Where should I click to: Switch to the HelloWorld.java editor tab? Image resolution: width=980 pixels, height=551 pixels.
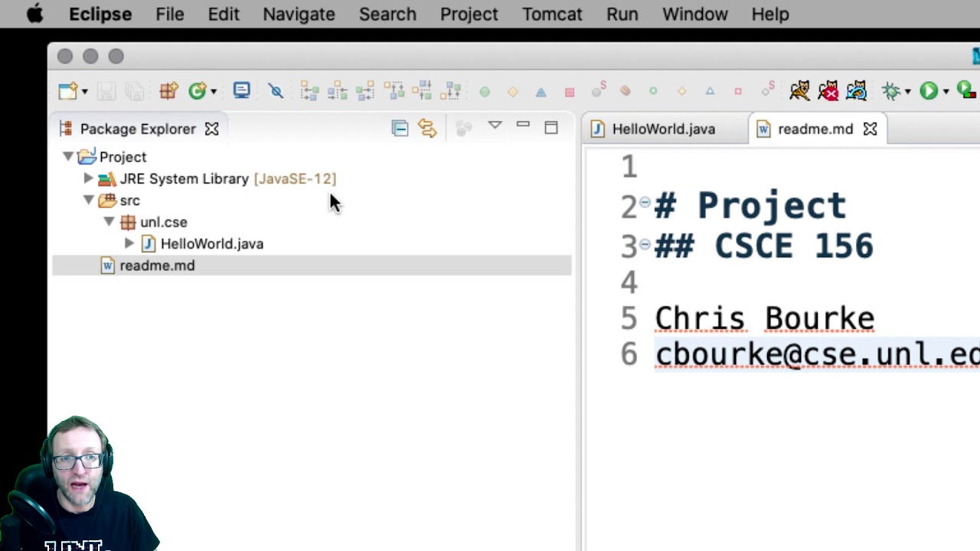click(x=663, y=129)
